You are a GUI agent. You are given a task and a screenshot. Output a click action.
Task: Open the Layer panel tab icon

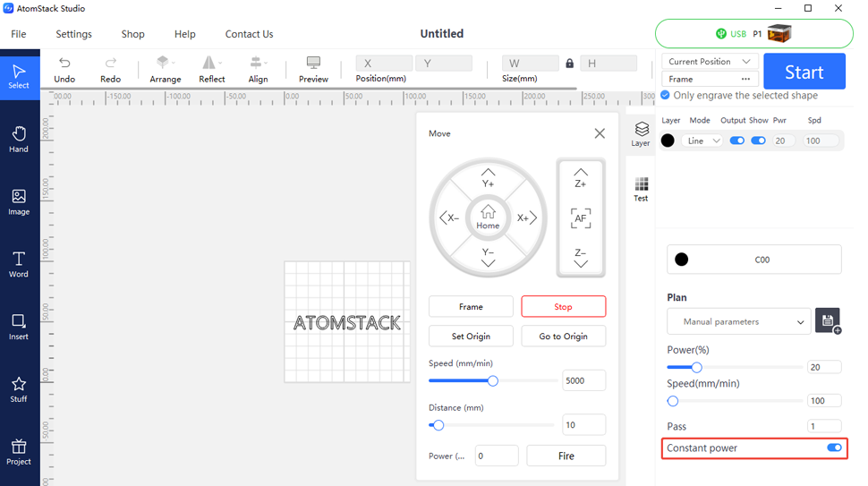click(x=641, y=134)
